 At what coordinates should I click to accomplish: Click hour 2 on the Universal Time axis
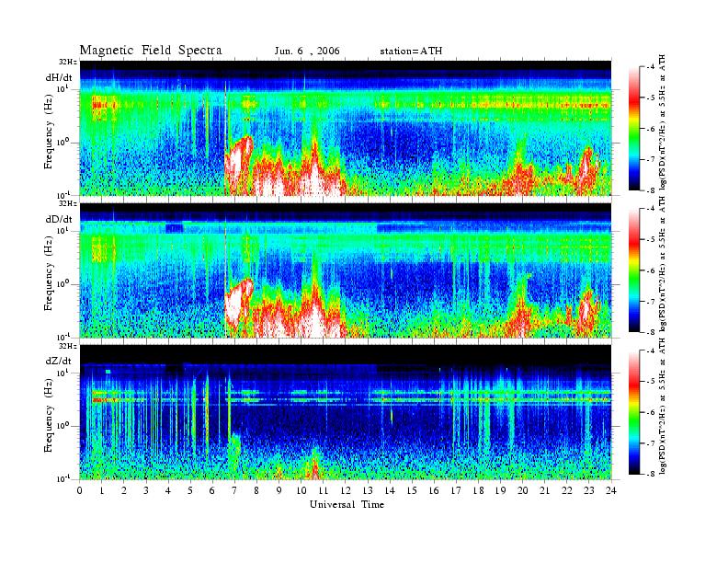124,490
